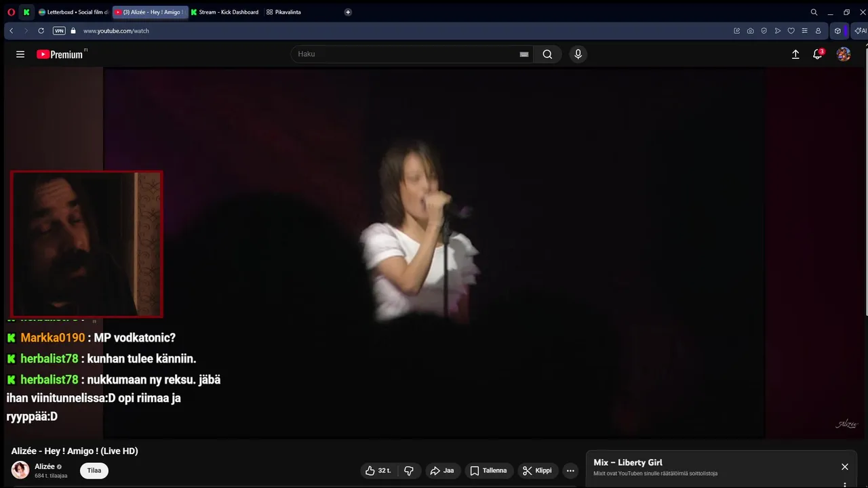Open the YouTube create upload icon
This screenshot has width=868, height=488.
click(795, 54)
